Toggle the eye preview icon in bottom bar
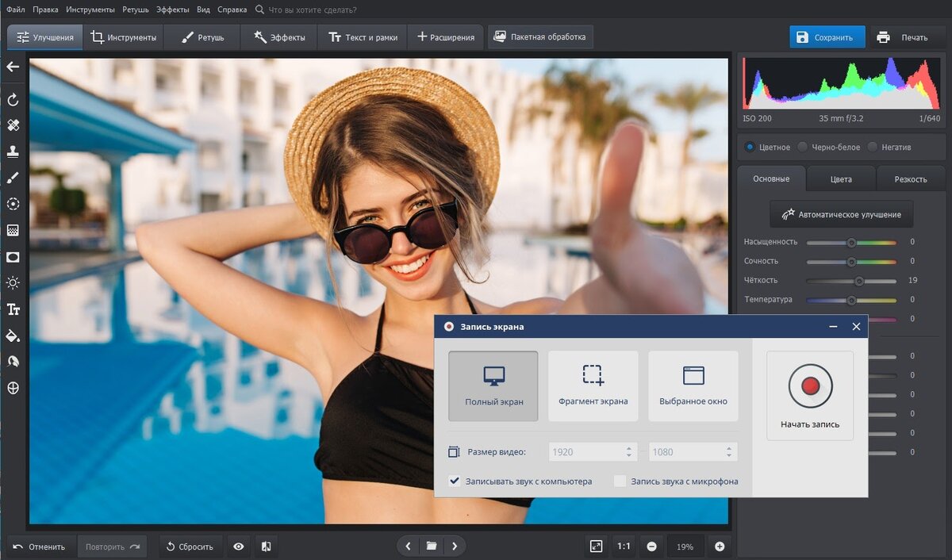This screenshot has width=952, height=560. pos(238,547)
